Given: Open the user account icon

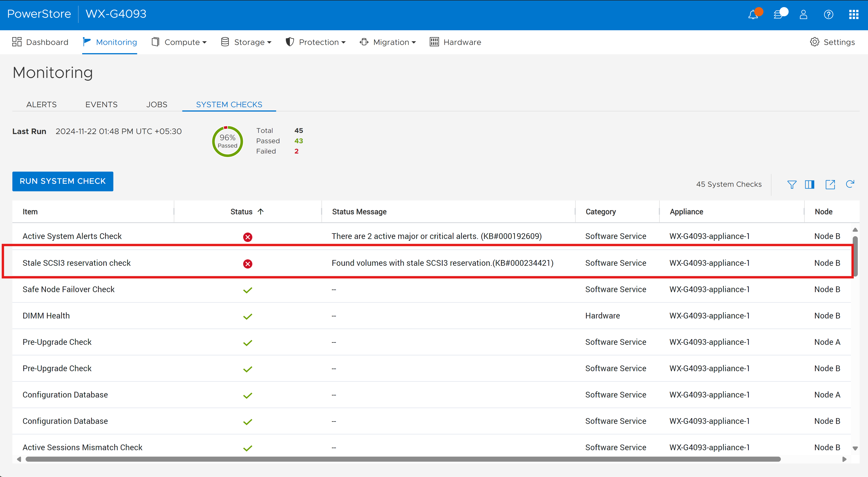Looking at the screenshot, I should [x=803, y=15].
